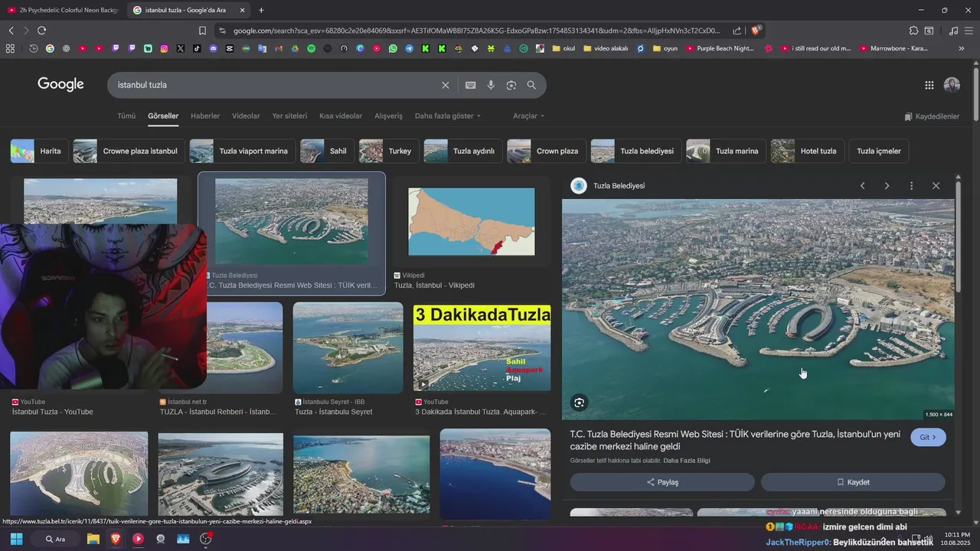The width and height of the screenshot is (980, 551).
Task: Show the previous image in preview panel
Action: coord(862,186)
